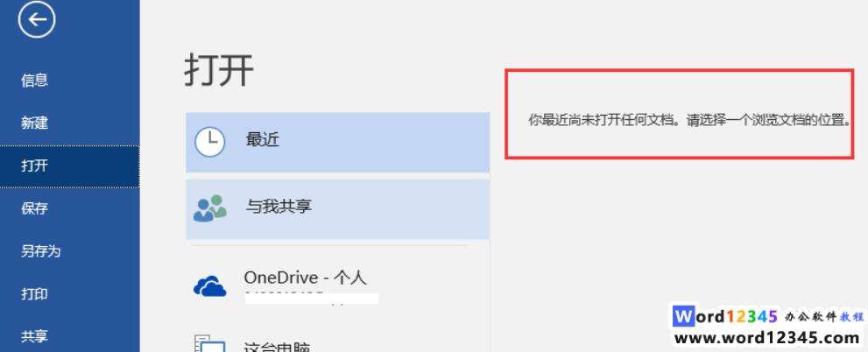868x352 pixels.
Task: Click the www.word12345.com watermark link
Action: (x=768, y=338)
